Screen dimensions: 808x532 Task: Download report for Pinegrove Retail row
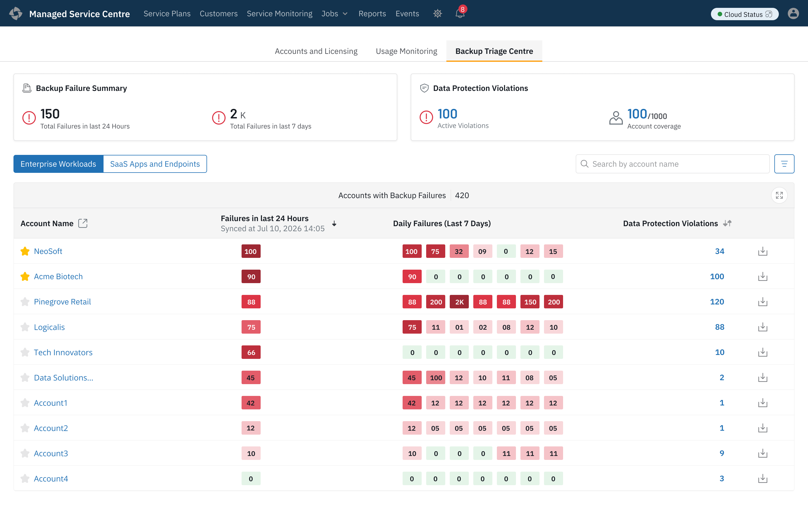[763, 302]
